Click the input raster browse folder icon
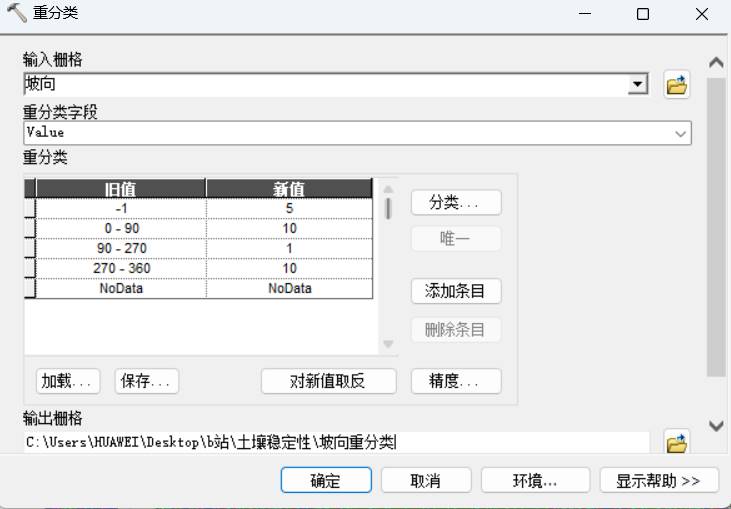Screen dimensions: 731x509 click(677, 86)
